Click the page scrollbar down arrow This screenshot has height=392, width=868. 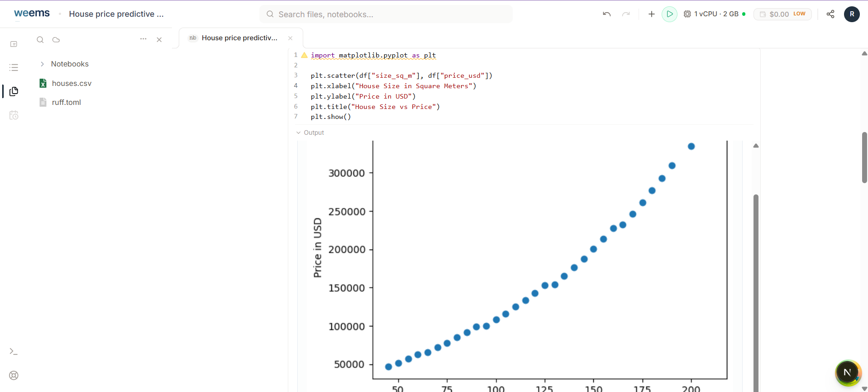click(864, 388)
